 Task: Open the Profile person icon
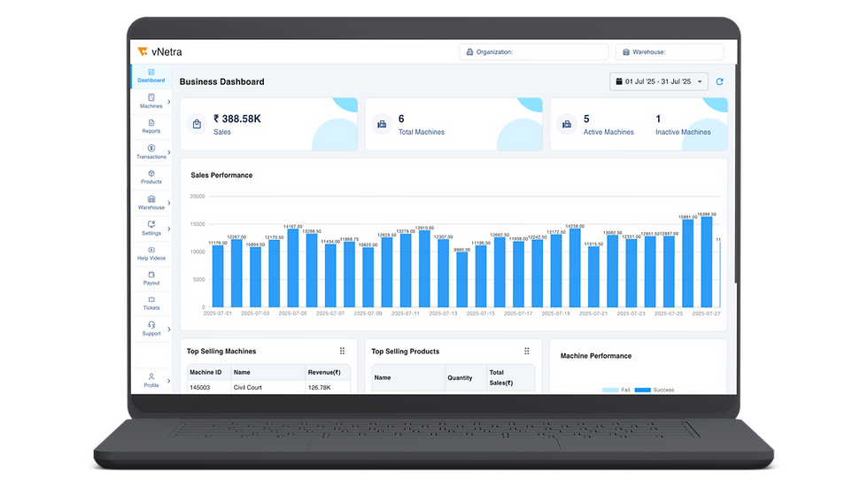coord(151,376)
